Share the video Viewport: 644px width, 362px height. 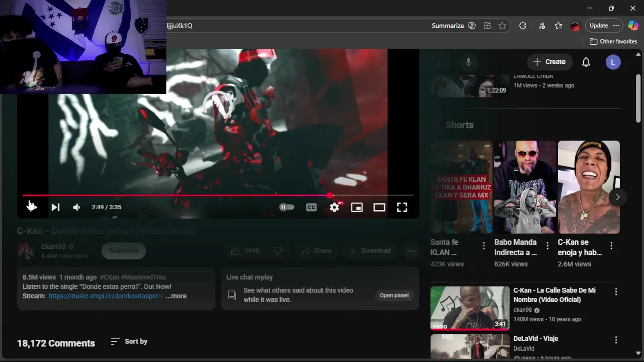(x=316, y=251)
